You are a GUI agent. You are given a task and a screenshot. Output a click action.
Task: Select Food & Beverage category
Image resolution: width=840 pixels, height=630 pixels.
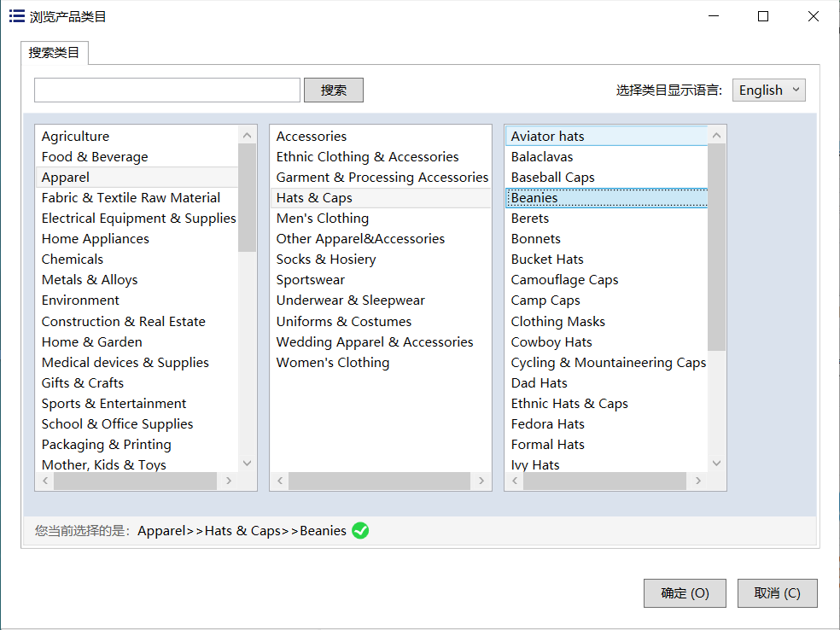pos(95,157)
